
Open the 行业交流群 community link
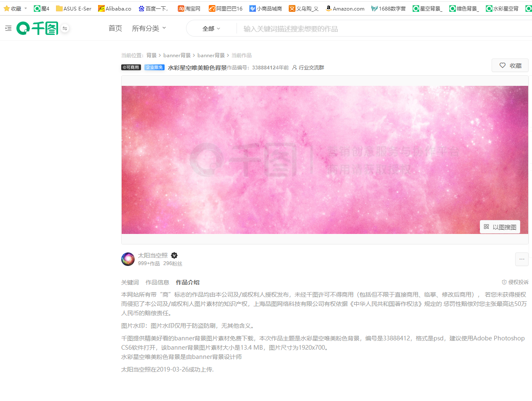pyautogui.click(x=308, y=67)
